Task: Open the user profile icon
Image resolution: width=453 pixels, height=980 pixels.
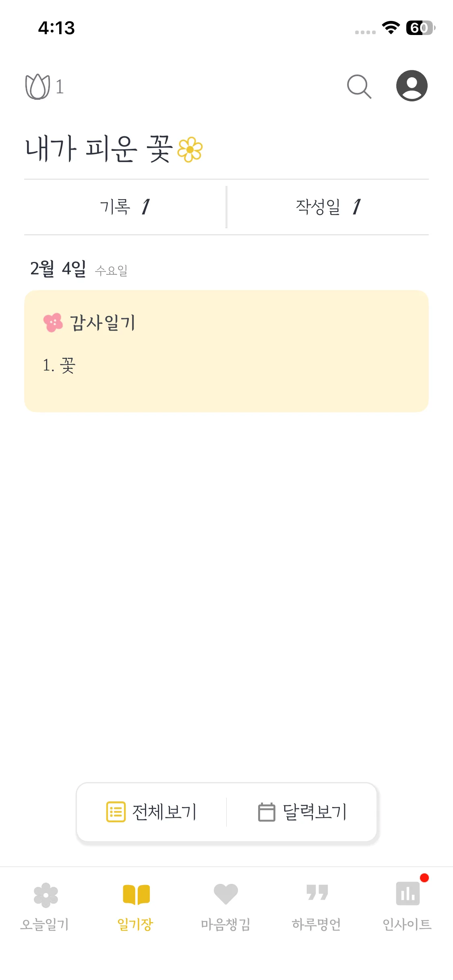Action: (x=412, y=86)
